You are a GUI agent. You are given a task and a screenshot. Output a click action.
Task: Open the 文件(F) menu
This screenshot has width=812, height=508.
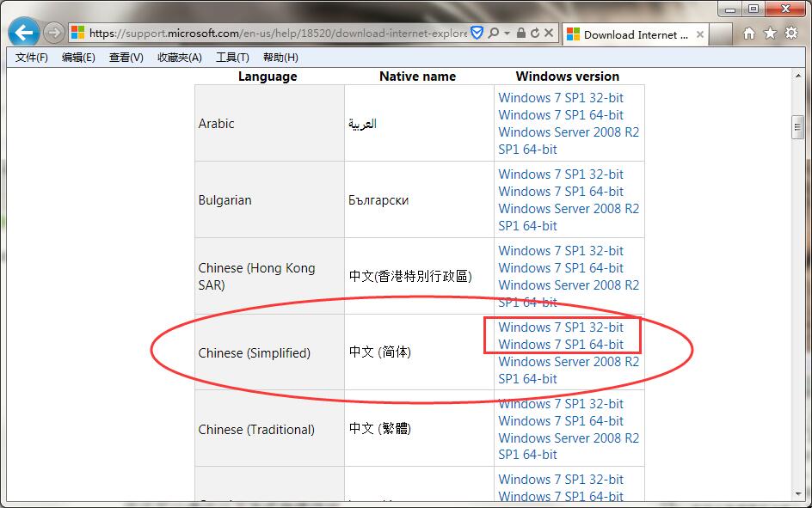tap(32, 58)
